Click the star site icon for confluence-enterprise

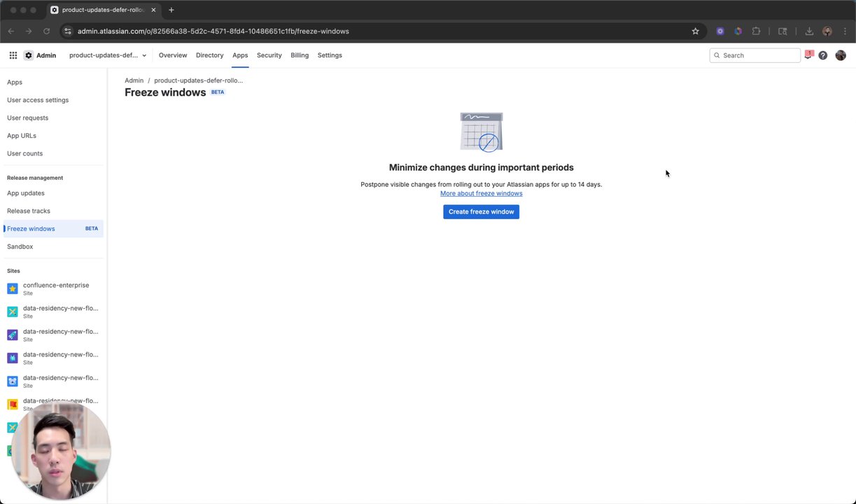point(13,288)
